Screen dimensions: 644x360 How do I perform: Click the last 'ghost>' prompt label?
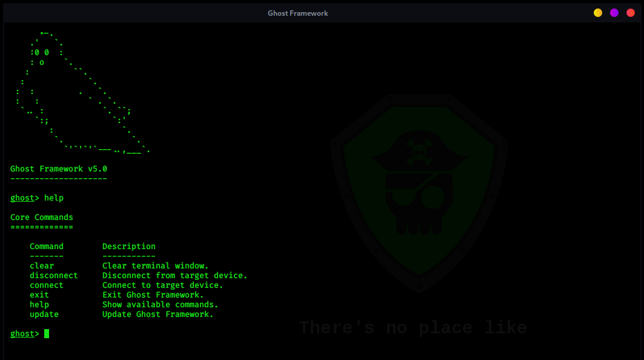[25, 334]
